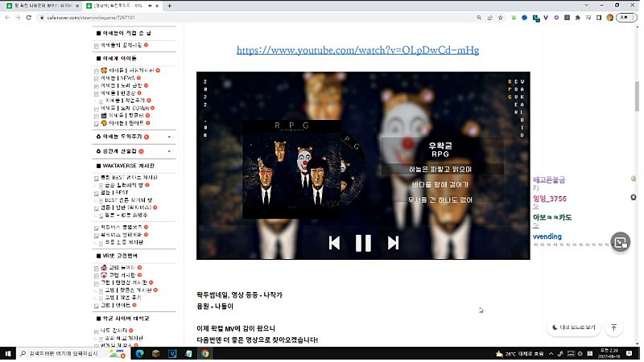Screen dimensions: 644x362
Task: Open the taskbar clock and date
Action: coord(609,353)
